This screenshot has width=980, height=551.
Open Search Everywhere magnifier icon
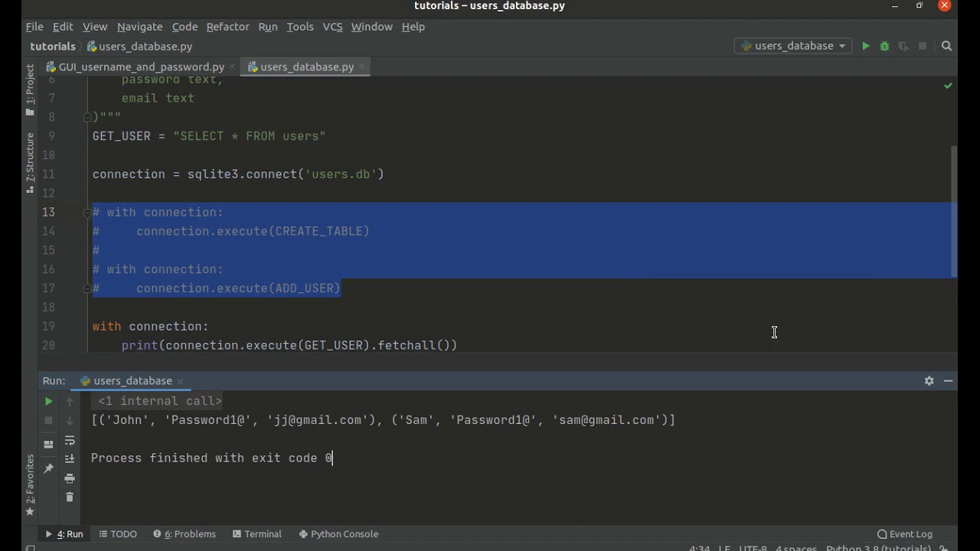coord(946,46)
